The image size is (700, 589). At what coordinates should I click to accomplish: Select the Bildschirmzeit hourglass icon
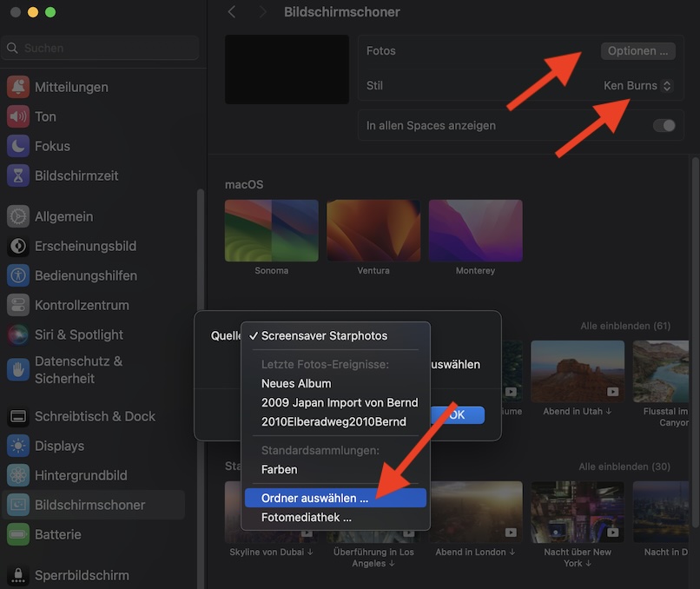coord(18,175)
